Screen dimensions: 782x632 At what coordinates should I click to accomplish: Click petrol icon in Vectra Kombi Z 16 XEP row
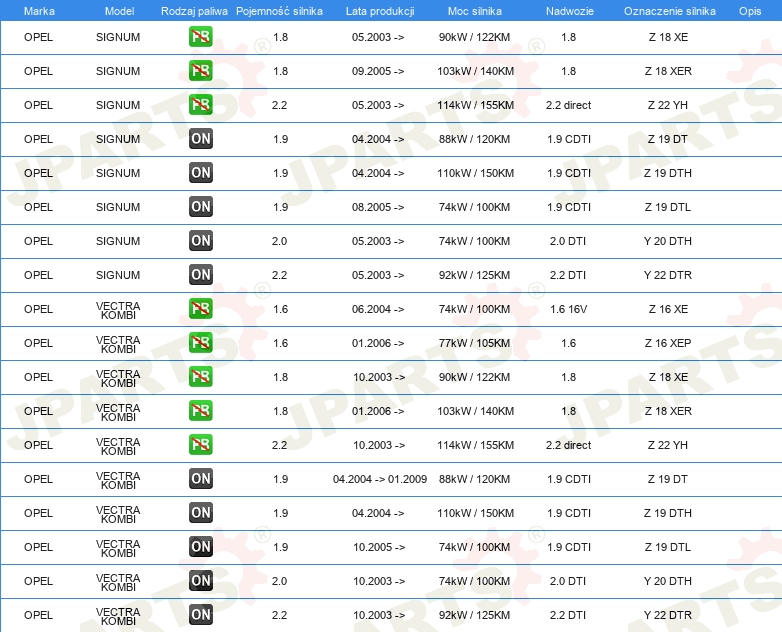200,343
